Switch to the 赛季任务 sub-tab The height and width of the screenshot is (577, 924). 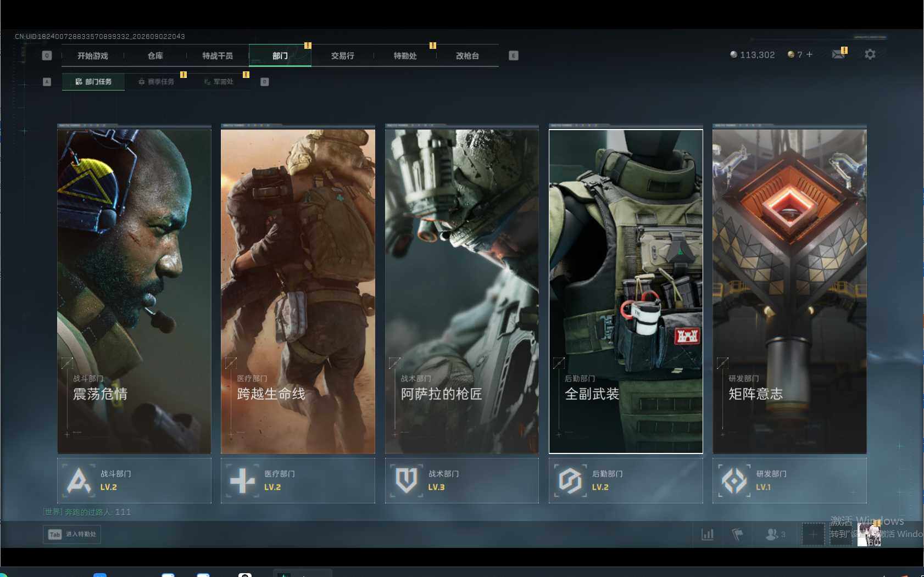tap(156, 82)
